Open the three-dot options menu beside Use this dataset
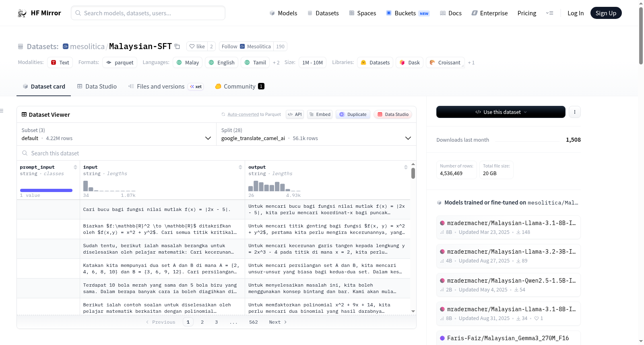The height and width of the screenshot is (345, 644). coord(575,112)
